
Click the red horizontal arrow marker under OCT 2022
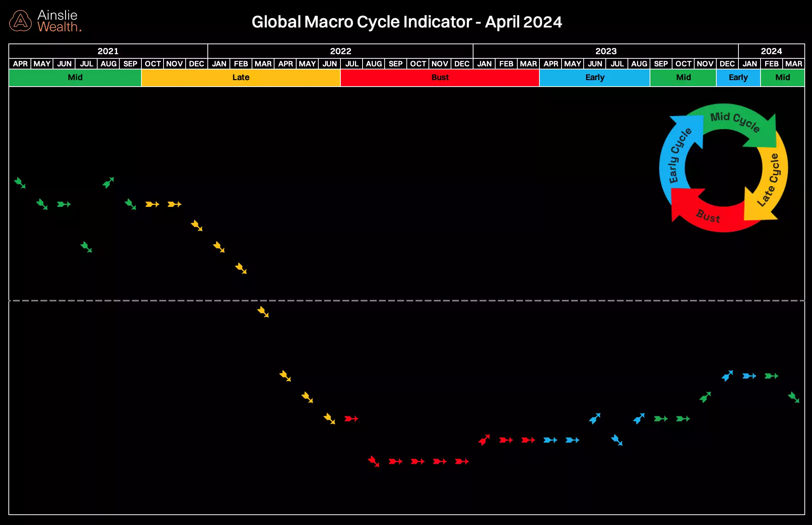[417, 461]
